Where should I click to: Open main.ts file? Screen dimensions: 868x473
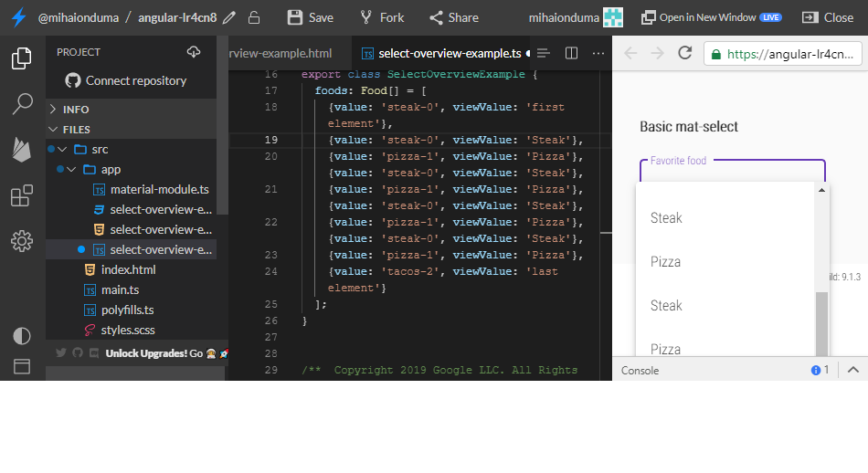tap(131, 289)
